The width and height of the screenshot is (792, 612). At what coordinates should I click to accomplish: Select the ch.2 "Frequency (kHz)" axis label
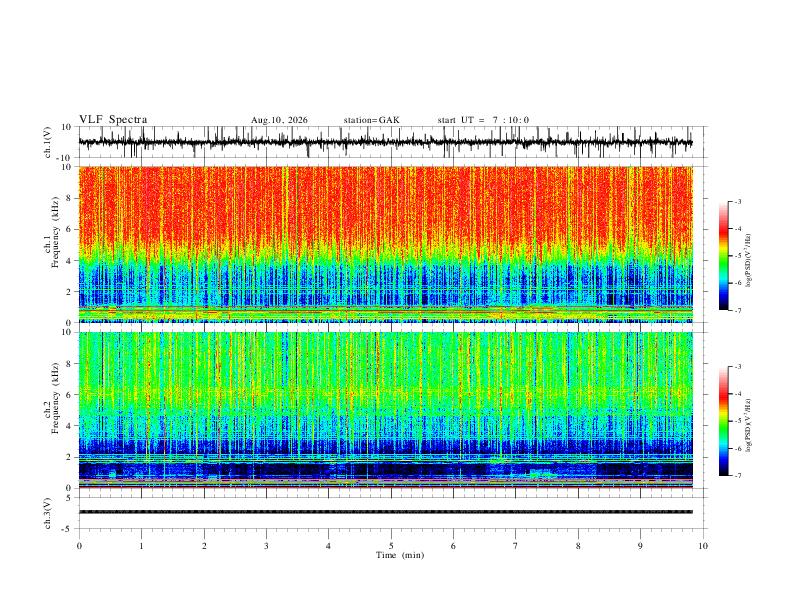(x=55, y=397)
